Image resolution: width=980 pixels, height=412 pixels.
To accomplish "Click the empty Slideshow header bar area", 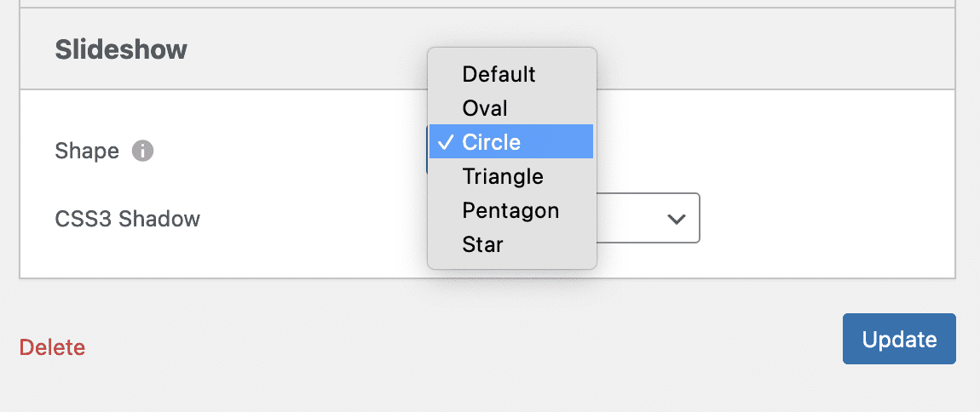I will point(767,49).
